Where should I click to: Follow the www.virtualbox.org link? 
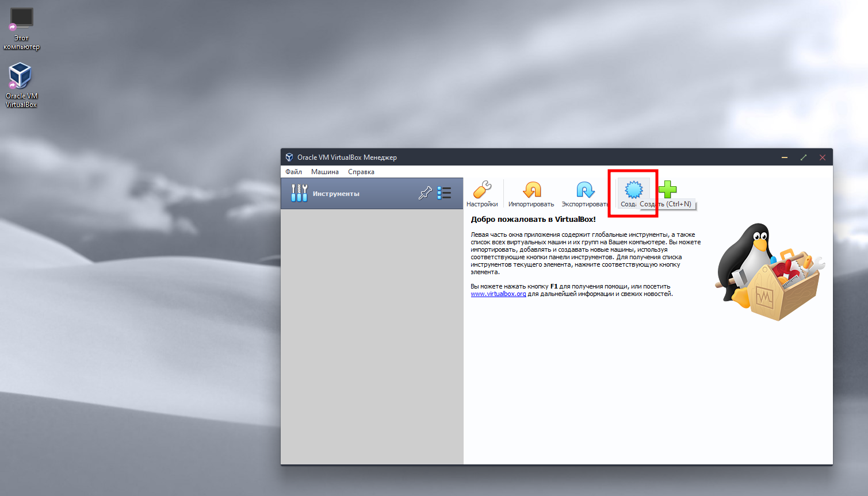(x=498, y=294)
